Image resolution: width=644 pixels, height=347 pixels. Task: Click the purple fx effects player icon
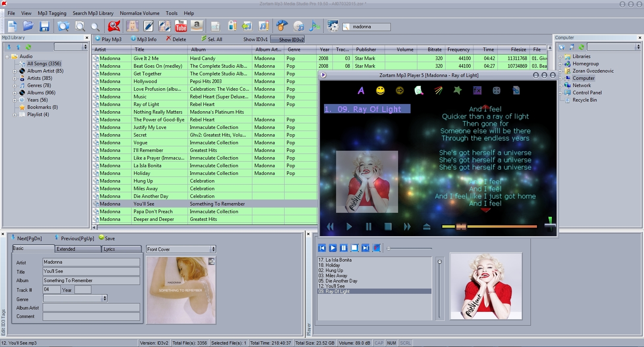477,91
